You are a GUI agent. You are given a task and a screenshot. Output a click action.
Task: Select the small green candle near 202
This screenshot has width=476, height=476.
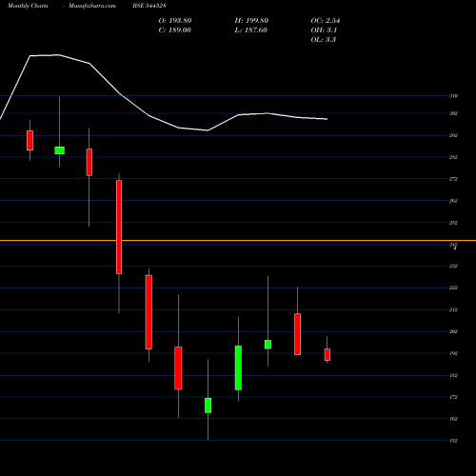tap(268, 345)
